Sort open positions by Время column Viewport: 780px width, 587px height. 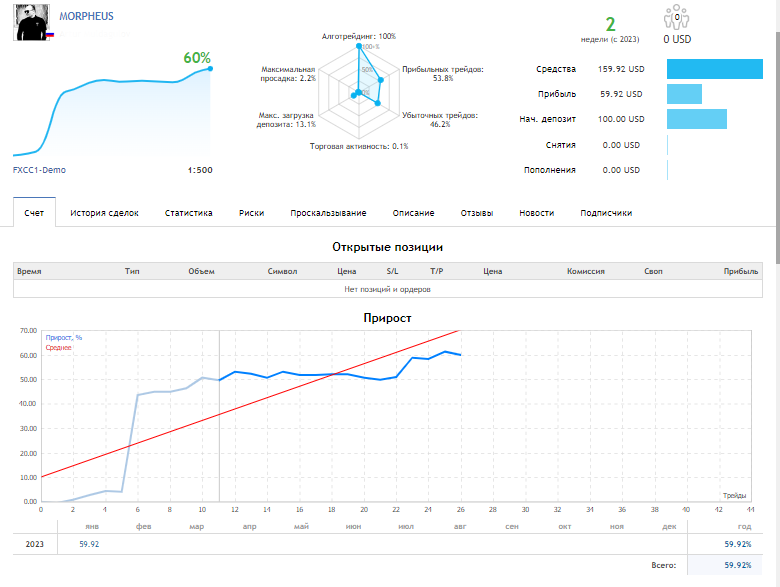point(29,271)
